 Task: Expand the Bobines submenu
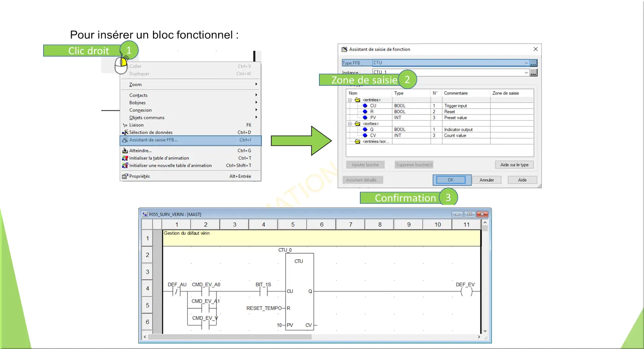pyautogui.click(x=191, y=102)
